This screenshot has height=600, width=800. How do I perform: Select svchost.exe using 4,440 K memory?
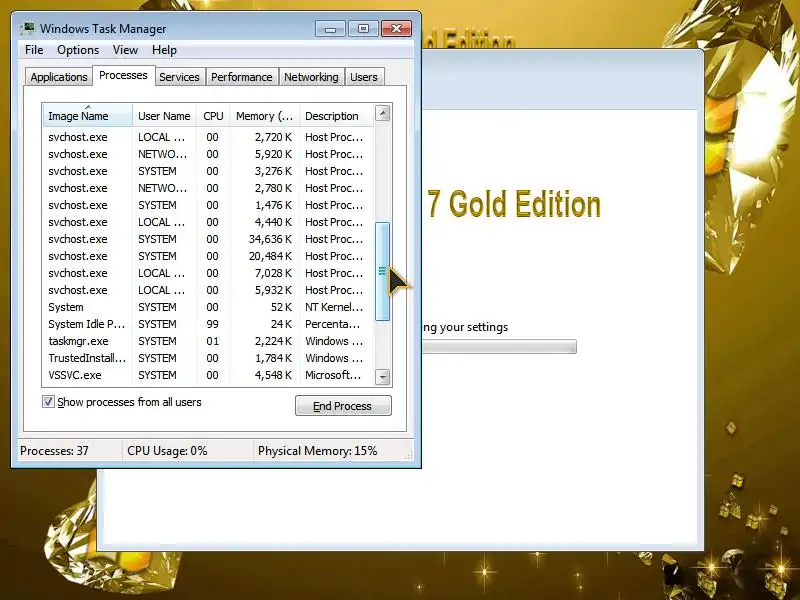pyautogui.click(x=209, y=222)
